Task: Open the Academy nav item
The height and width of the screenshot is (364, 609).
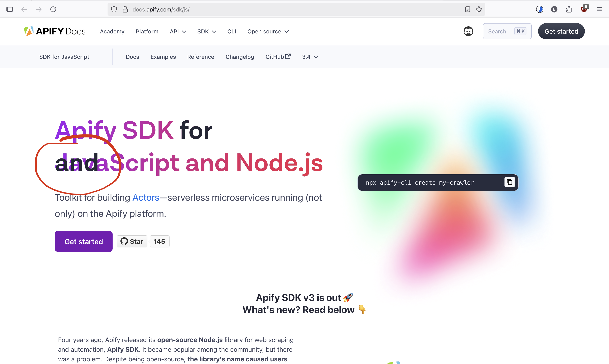Action: (112, 31)
